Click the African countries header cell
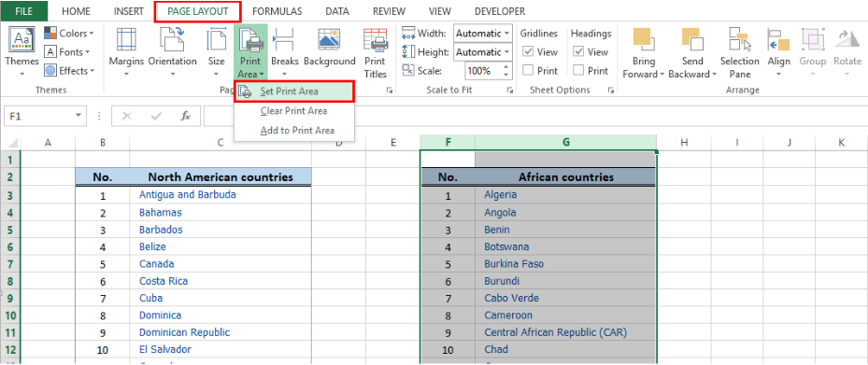Viewport: 868px width, 365px height. [x=565, y=177]
